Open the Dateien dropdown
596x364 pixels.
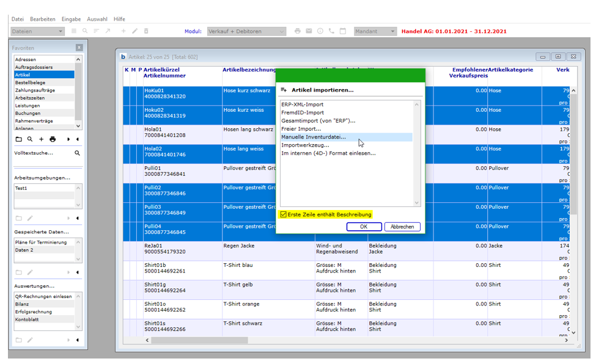tap(37, 31)
